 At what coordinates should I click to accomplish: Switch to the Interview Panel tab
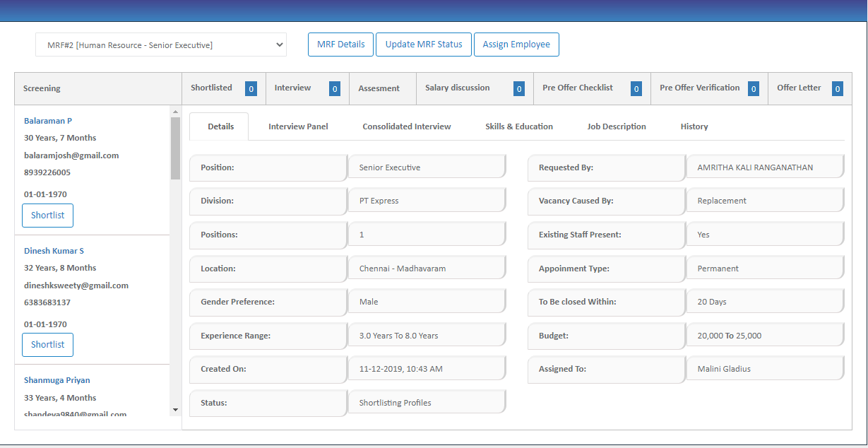[297, 126]
